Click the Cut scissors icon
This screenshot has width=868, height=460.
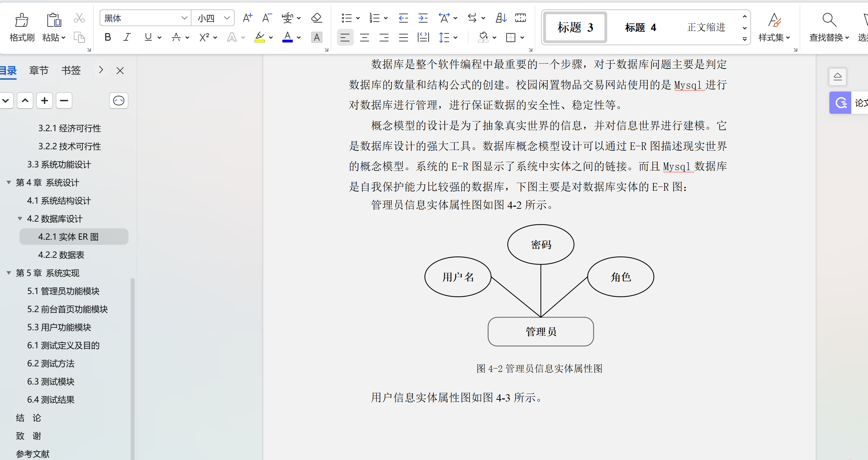(x=79, y=18)
